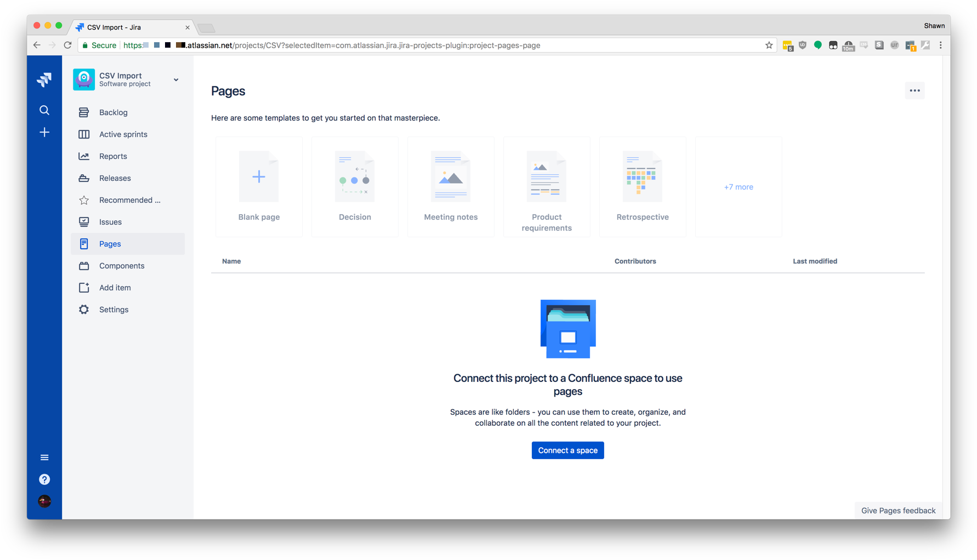Image resolution: width=977 pixels, height=560 pixels.
Task: Click the Contributors column header
Action: 635,261
